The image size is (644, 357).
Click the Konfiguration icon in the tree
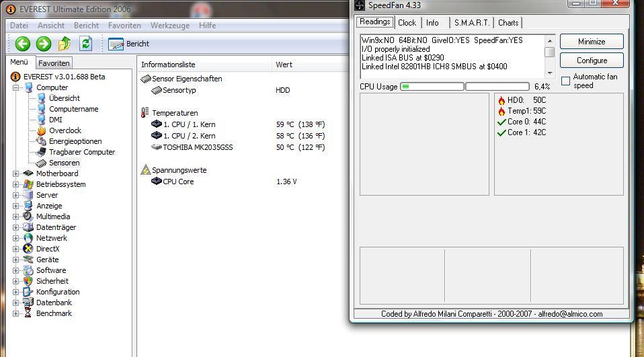click(x=28, y=292)
